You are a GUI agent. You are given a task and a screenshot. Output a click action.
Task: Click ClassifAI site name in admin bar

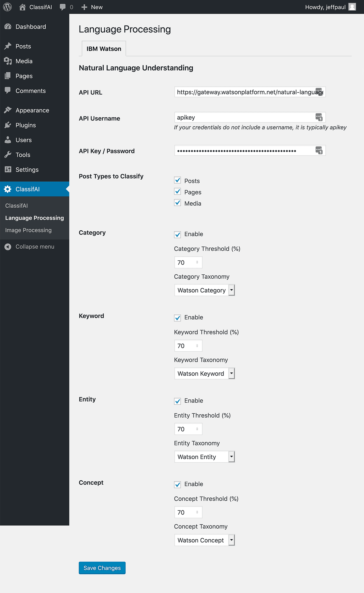(41, 7)
